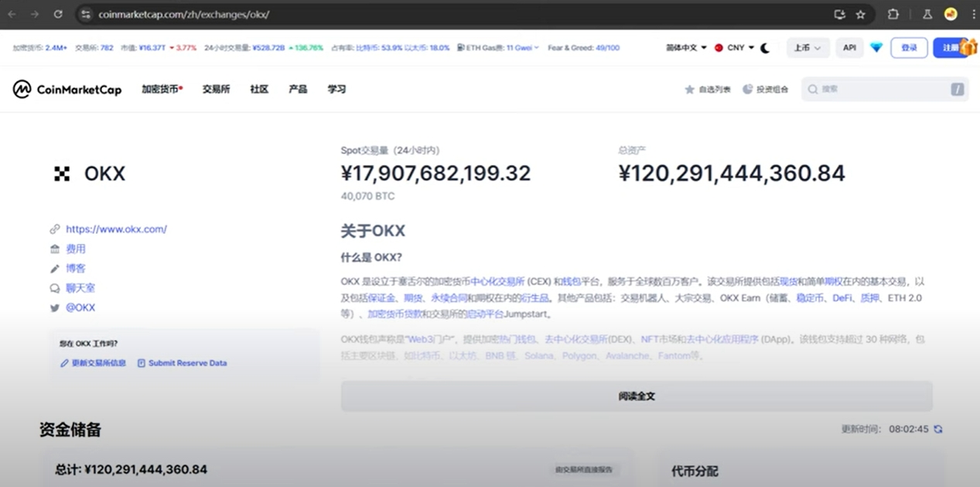Click the install app icon in address bar
The width and height of the screenshot is (980, 487).
tap(839, 14)
